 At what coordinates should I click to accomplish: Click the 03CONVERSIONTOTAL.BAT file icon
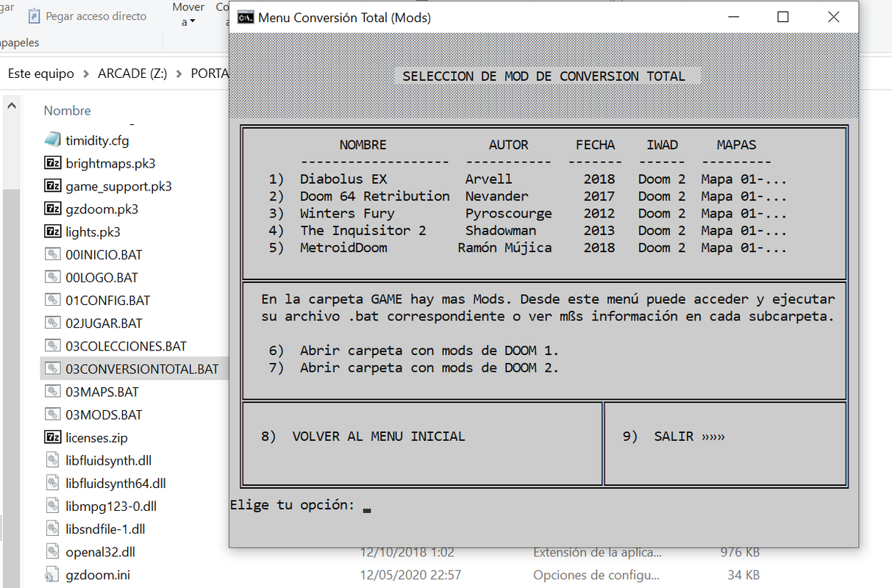pyautogui.click(x=52, y=368)
